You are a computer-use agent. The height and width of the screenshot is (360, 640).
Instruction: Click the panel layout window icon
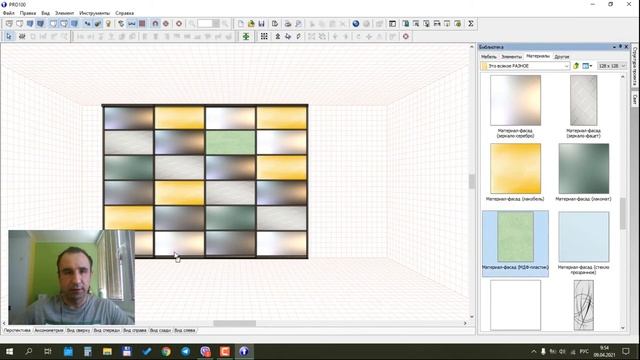pos(392,24)
